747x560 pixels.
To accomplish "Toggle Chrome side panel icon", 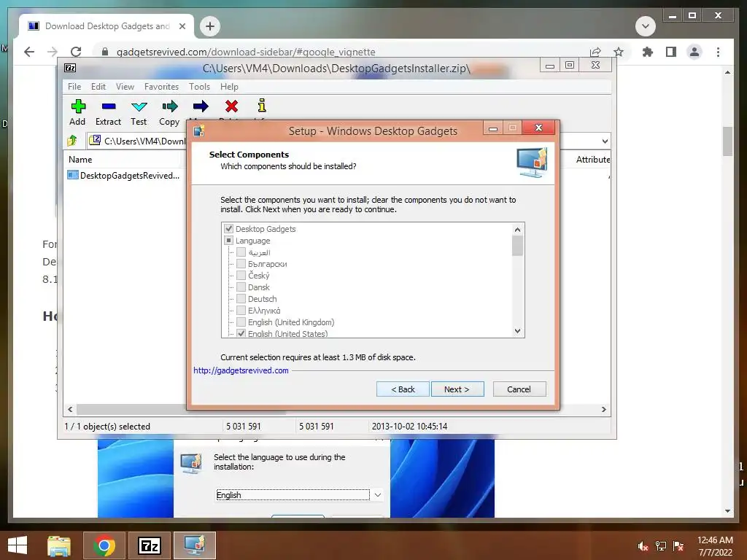I will pos(671,52).
